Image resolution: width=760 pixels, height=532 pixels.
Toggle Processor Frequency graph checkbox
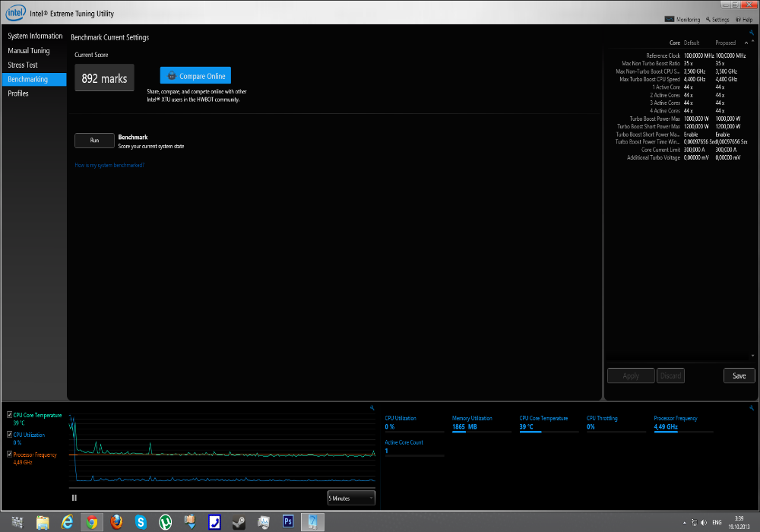(x=9, y=454)
